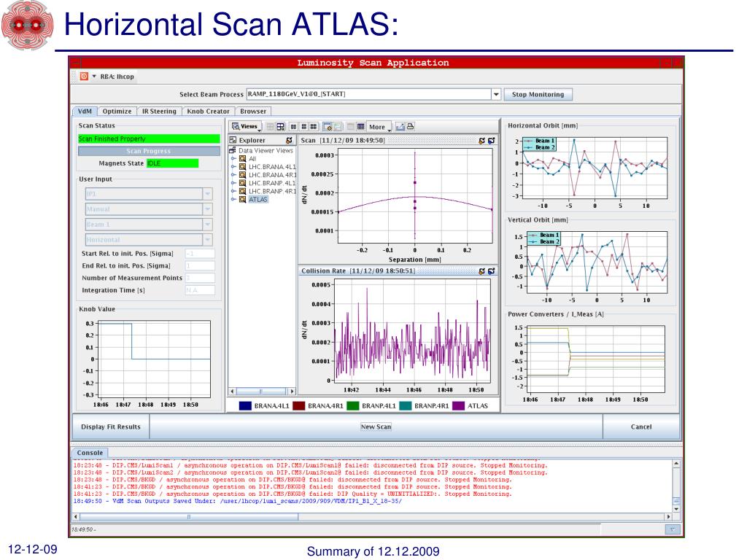Click the ATLAS purple legend swatch
Image resolution: width=747 pixels, height=560 pixels.
coord(458,405)
